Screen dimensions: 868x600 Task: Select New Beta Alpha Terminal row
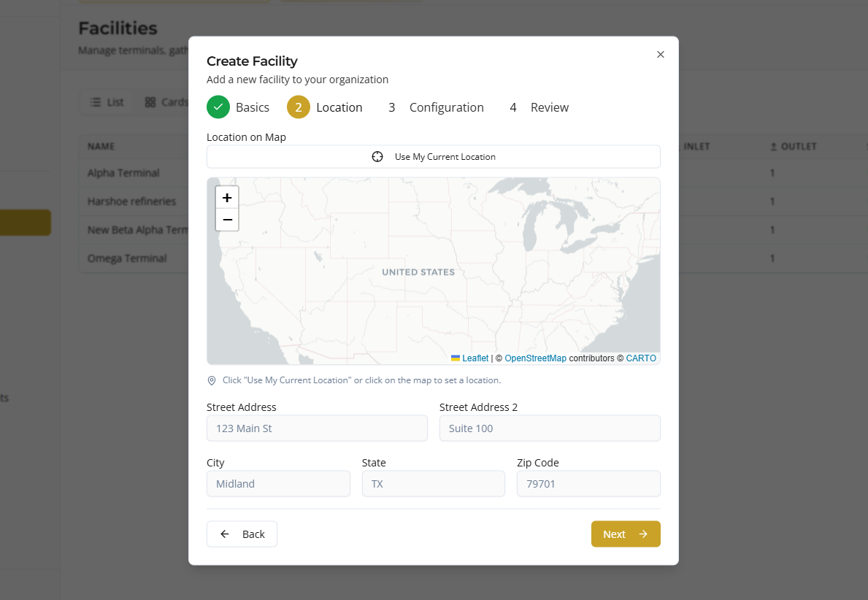click(x=138, y=230)
